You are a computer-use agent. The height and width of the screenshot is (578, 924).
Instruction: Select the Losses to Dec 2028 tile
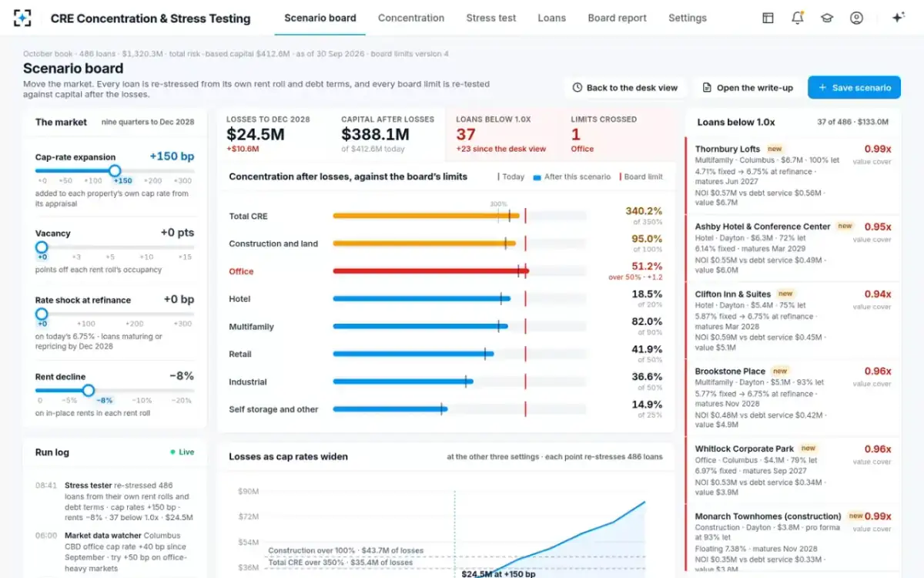click(274, 134)
